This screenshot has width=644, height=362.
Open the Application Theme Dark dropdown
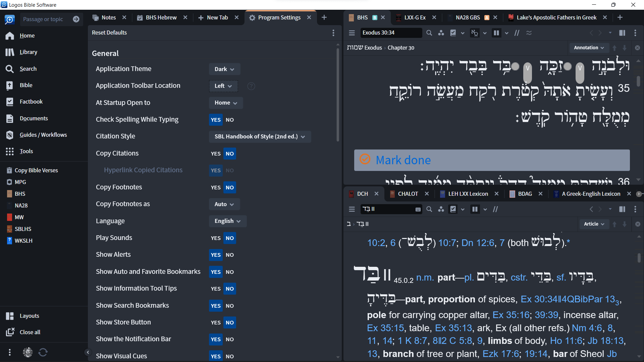pyautogui.click(x=224, y=69)
